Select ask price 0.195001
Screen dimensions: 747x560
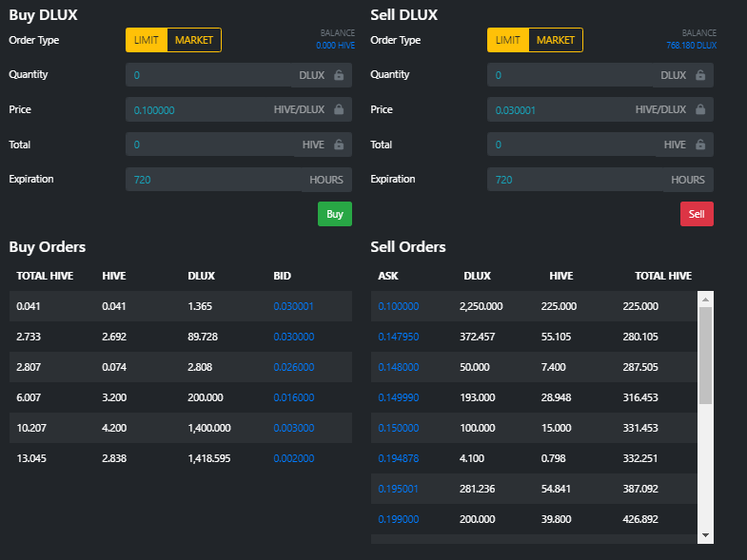click(399, 489)
